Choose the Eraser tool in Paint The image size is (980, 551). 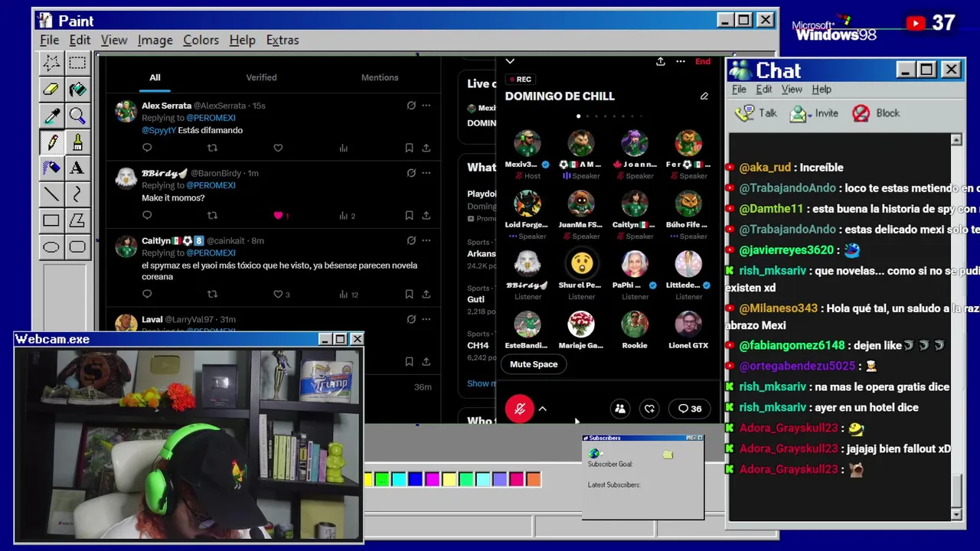51,90
